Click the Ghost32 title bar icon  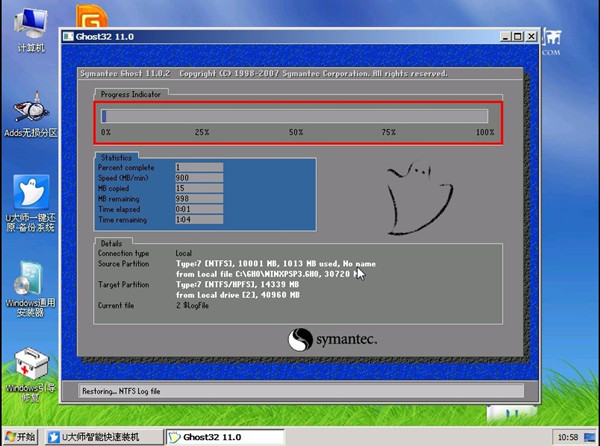click(x=68, y=37)
